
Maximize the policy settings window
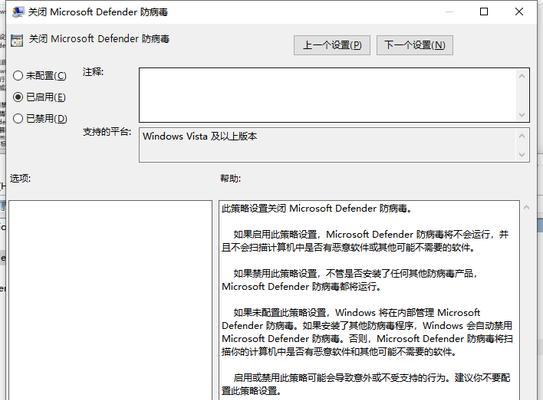point(484,12)
